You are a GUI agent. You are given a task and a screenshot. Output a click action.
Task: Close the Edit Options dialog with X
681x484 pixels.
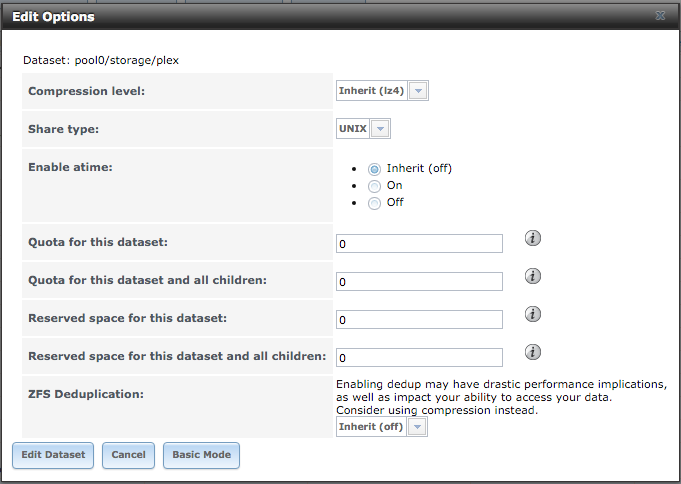point(660,16)
